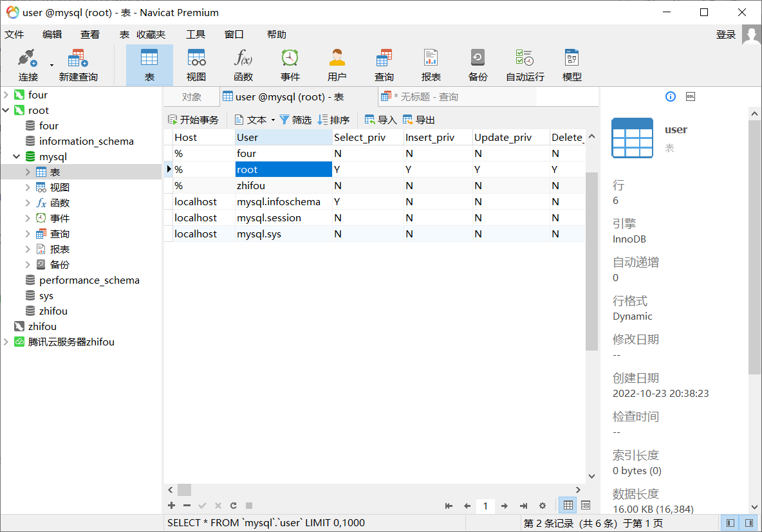
Task: Open the 编辑 menu
Action: 52,35
